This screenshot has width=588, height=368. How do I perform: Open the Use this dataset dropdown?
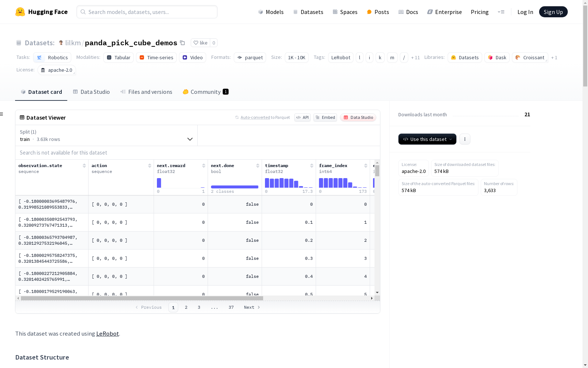(427, 139)
